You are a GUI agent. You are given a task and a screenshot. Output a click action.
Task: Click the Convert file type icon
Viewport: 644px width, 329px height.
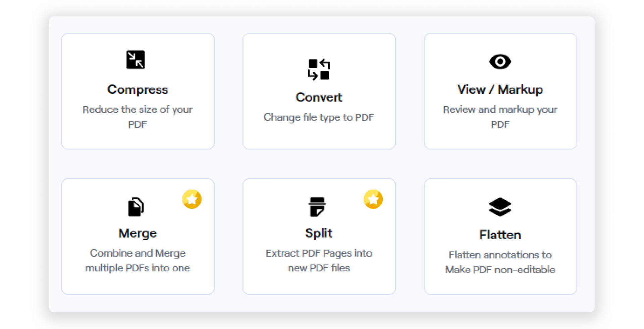pyautogui.click(x=319, y=69)
